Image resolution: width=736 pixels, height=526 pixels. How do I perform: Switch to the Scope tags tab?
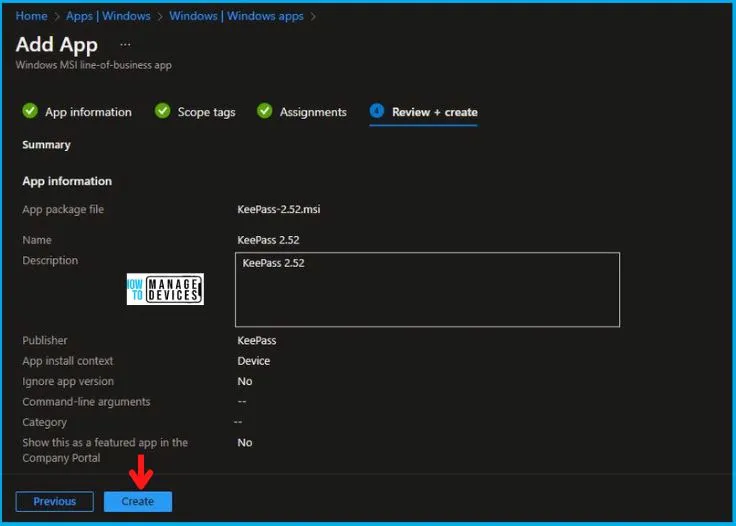click(207, 112)
